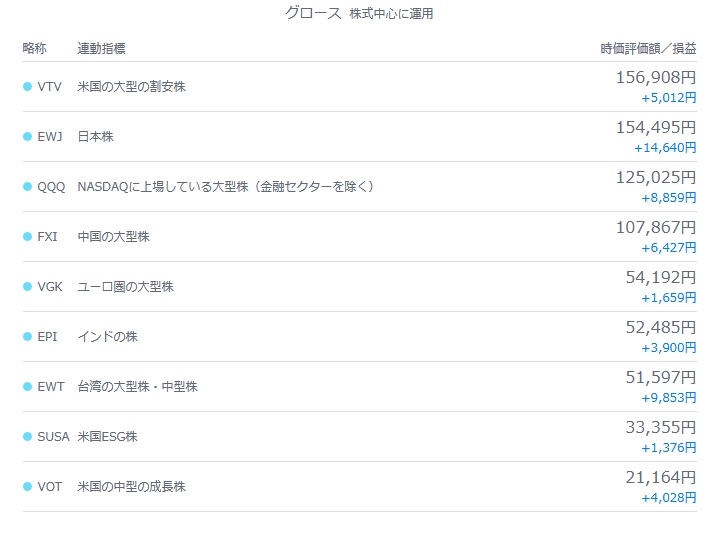Click the blue dot beside QQQ
This screenshot has height=536, width=724.
pos(28,187)
